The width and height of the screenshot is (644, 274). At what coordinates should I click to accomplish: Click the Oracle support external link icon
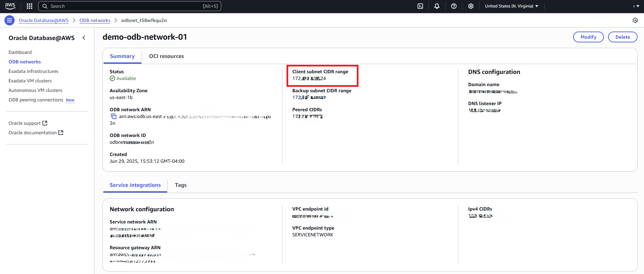pos(45,123)
